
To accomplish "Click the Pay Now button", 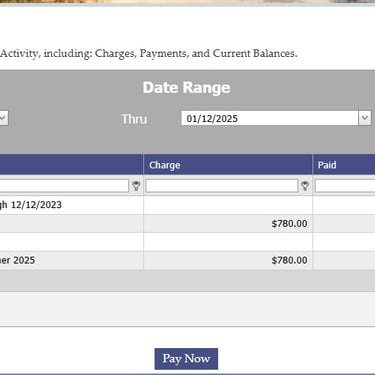I will (x=186, y=359).
